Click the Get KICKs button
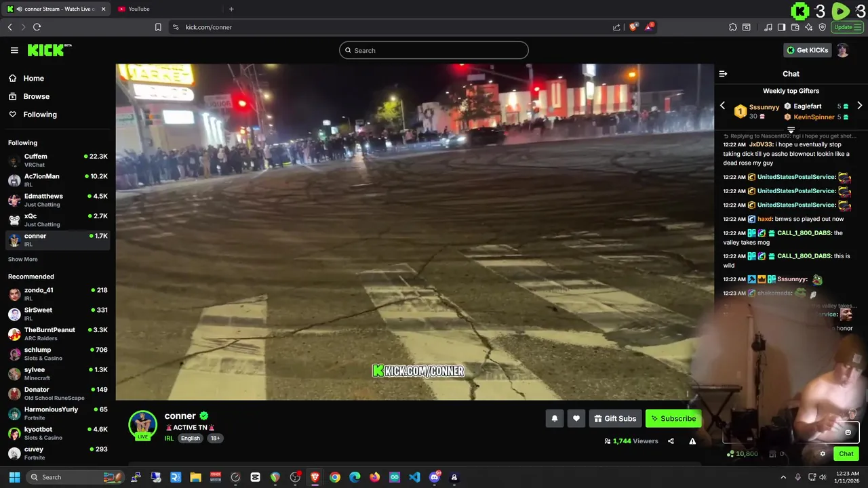 point(807,50)
